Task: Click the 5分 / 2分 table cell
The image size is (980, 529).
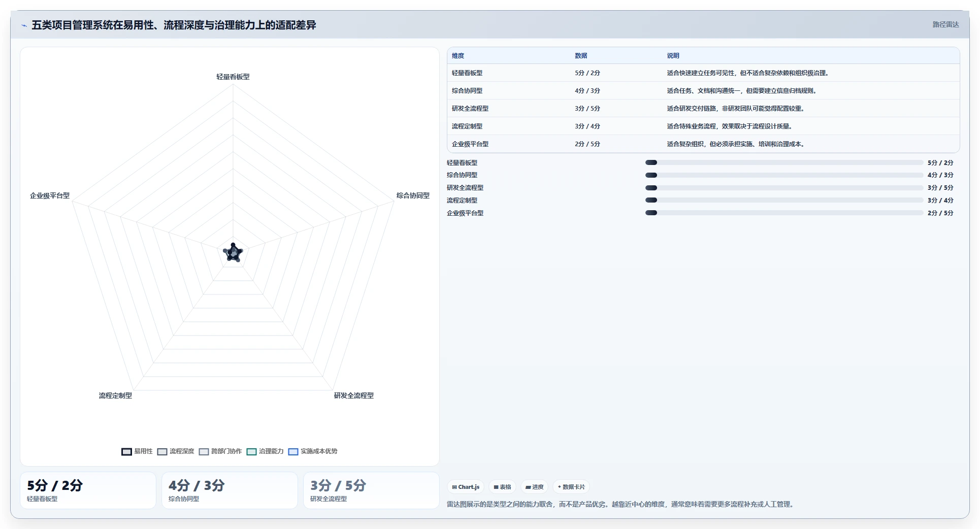Action: (587, 73)
